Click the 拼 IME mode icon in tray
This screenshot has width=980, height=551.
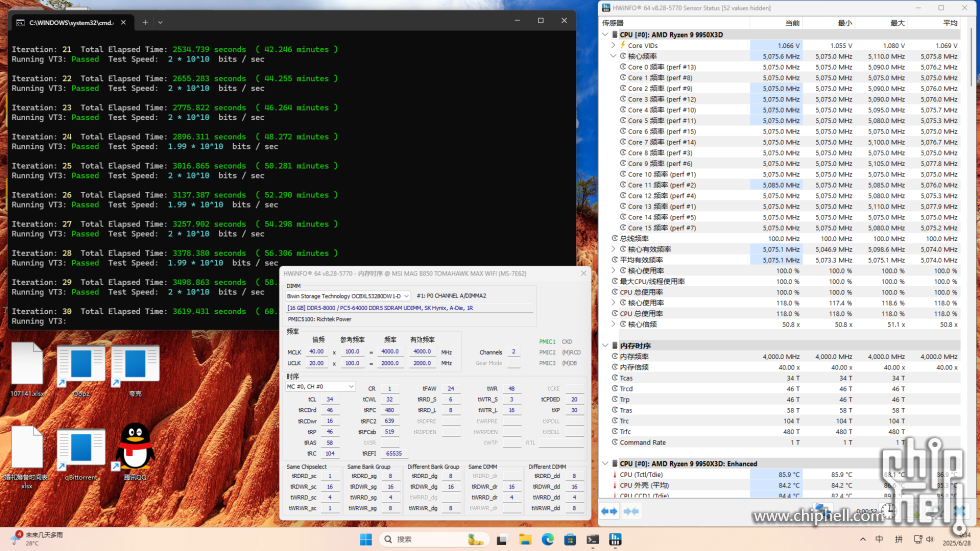pyautogui.click(x=899, y=539)
